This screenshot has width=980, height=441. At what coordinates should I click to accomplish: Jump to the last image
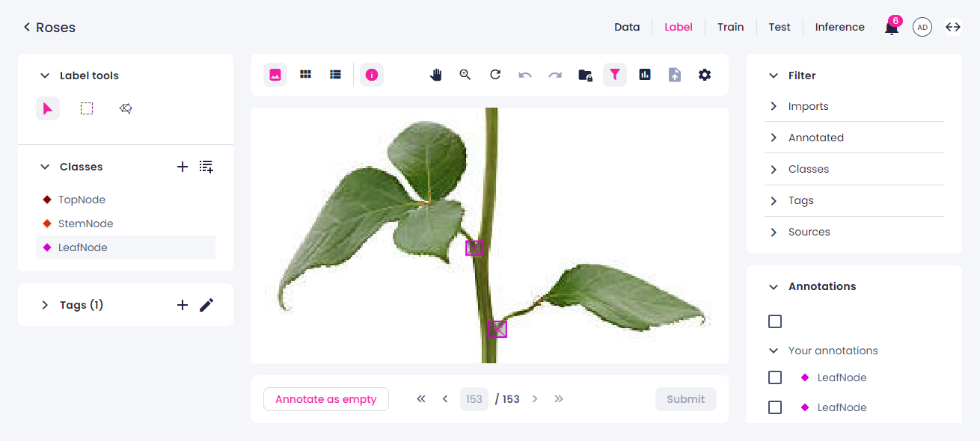[559, 399]
